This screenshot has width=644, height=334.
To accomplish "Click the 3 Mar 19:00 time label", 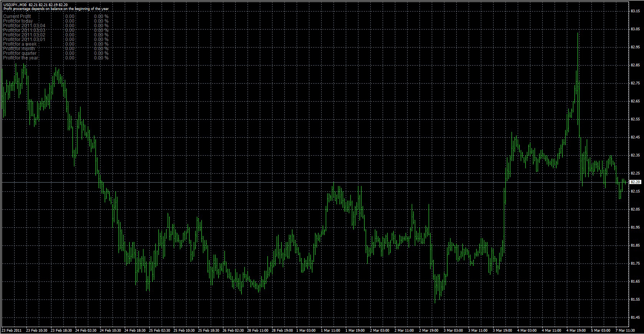I will [502, 330].
